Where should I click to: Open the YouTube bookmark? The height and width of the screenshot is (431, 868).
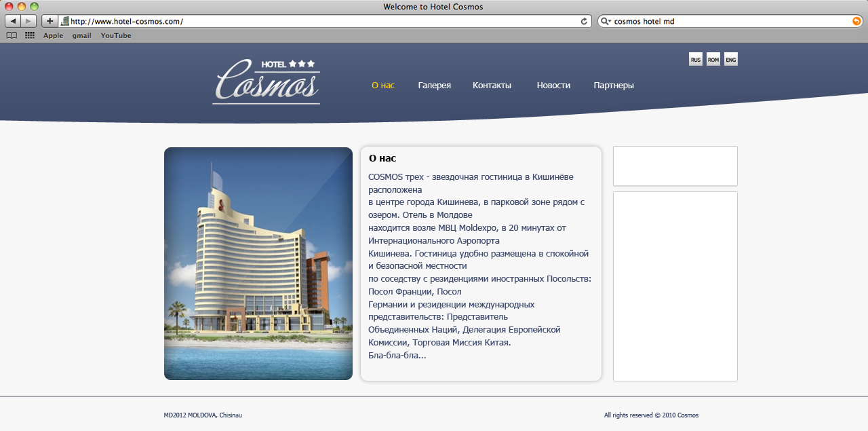pos(116,35)
